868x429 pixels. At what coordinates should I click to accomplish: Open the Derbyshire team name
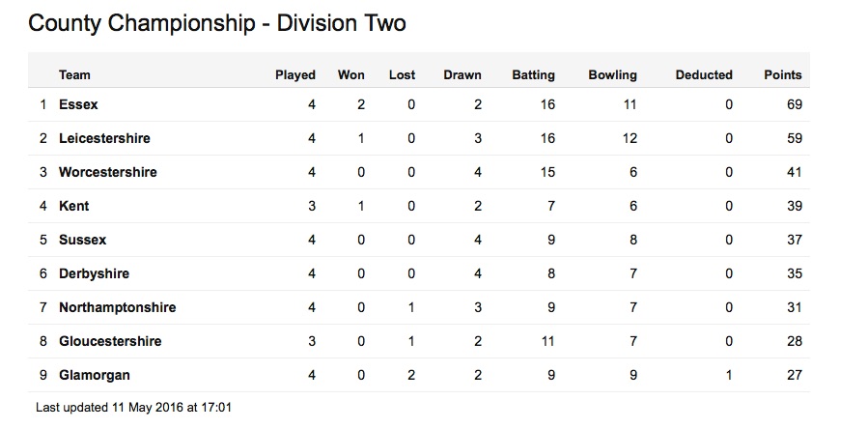tap(94, 273)
